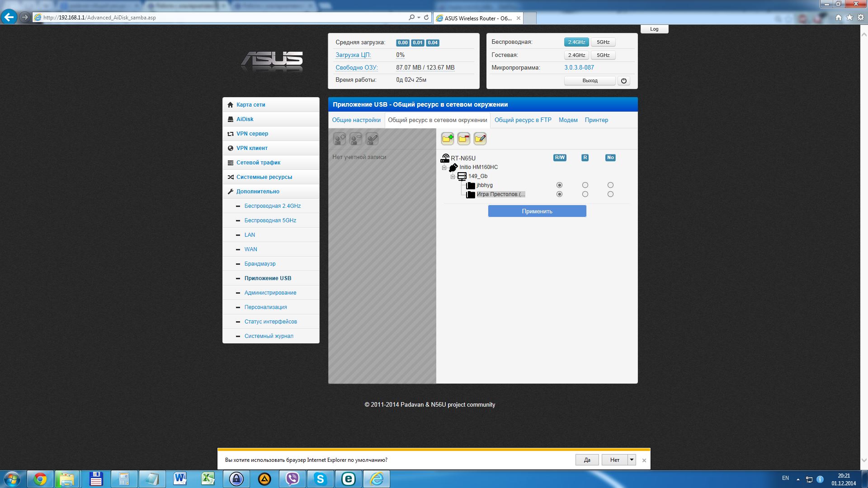The height and width of the screenshot is (488, 868).
Task: Click the add user account icon
Action: coord(340,139)
